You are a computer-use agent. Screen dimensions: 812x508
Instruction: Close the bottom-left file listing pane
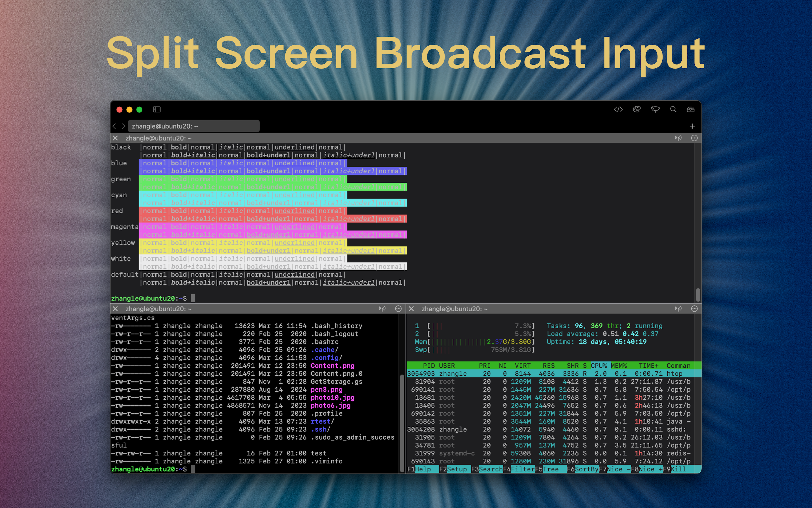[115, 309]
